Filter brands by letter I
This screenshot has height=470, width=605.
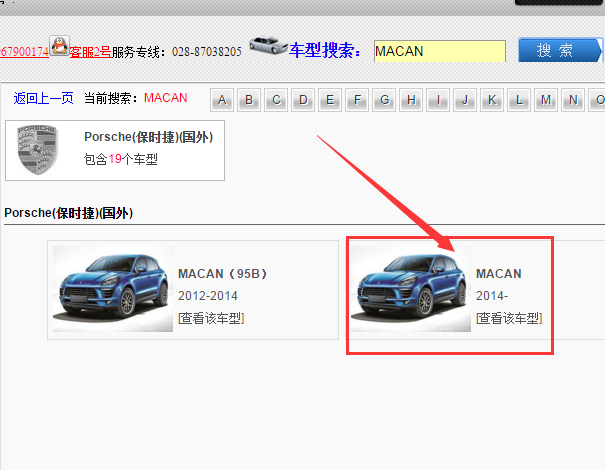pyautogui.click(x=438, y=100)
